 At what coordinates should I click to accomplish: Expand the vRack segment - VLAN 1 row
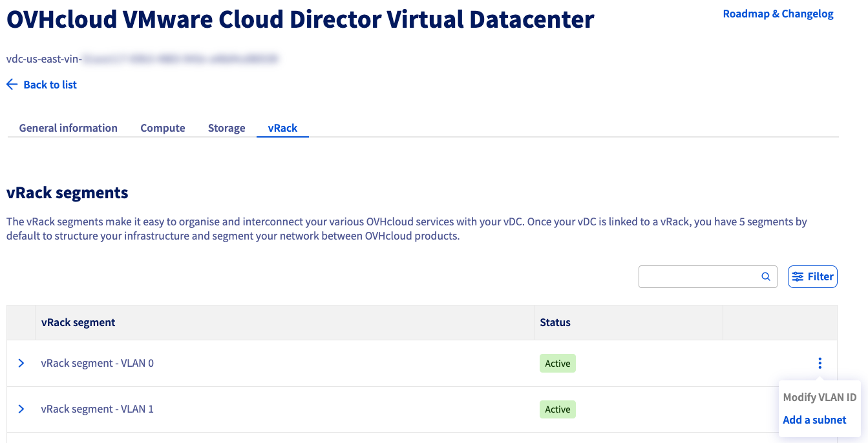(x=21, y=409)
